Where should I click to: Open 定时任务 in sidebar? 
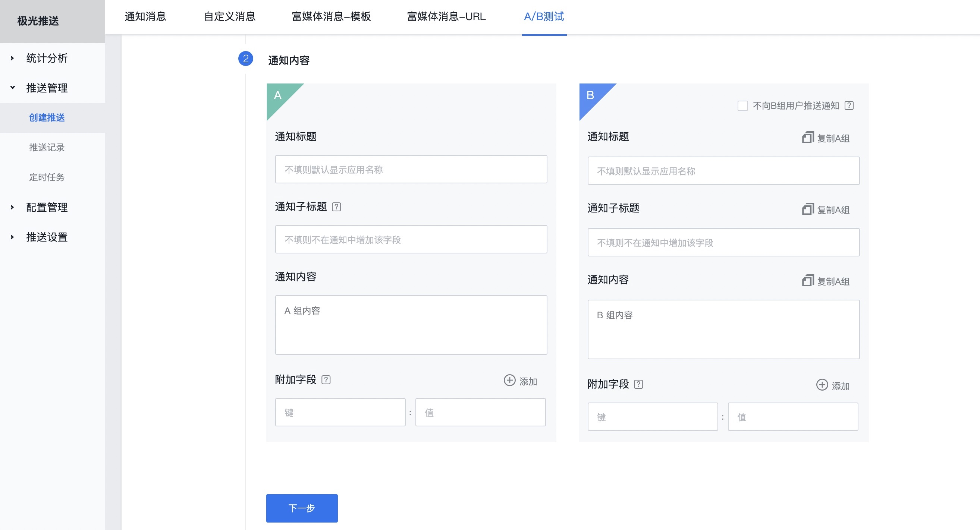[x=47, y=177]
